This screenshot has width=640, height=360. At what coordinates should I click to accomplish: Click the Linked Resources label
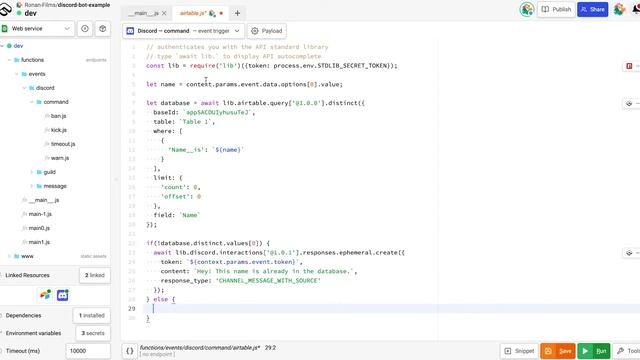click(x=27, y=276)
